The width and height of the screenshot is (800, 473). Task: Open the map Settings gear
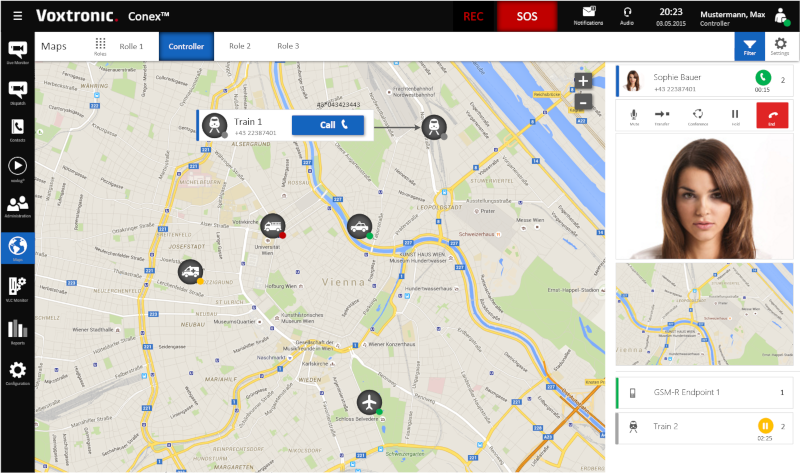tap(780, 46)
